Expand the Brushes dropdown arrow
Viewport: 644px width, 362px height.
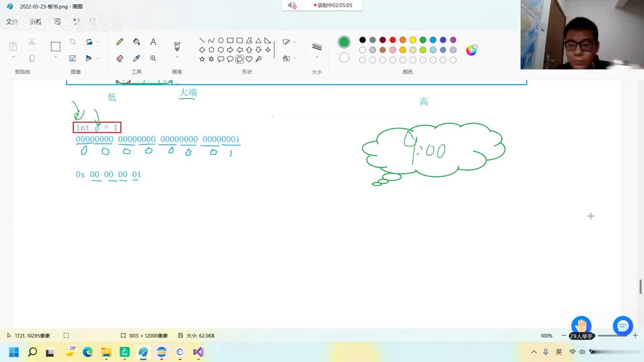coord(177,57)
